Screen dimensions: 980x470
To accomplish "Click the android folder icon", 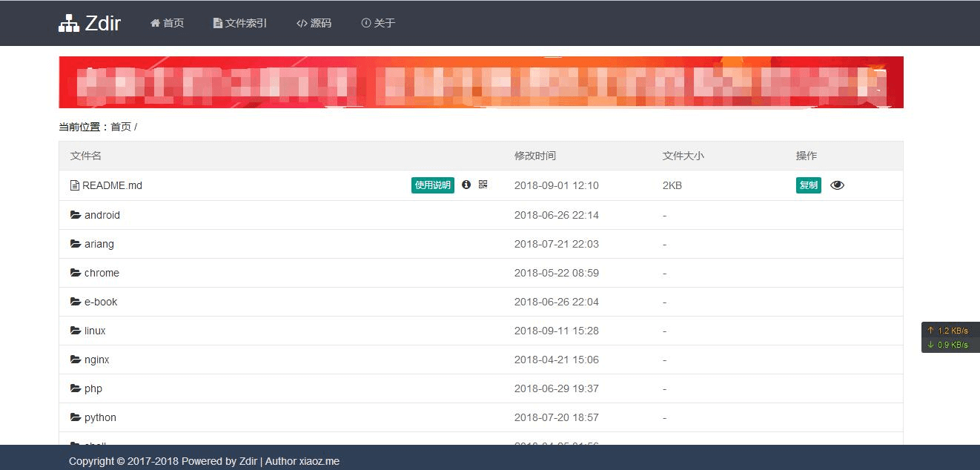I will (x=74, y=215).
